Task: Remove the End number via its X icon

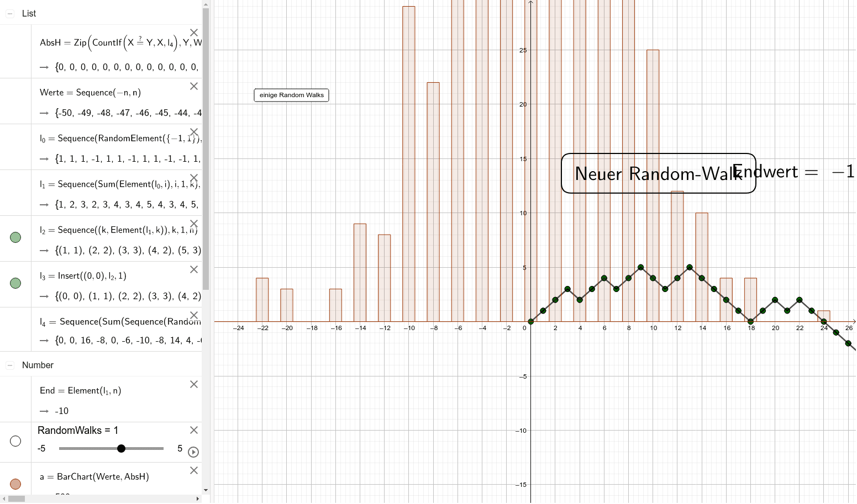Action: (x=194, y=384)
